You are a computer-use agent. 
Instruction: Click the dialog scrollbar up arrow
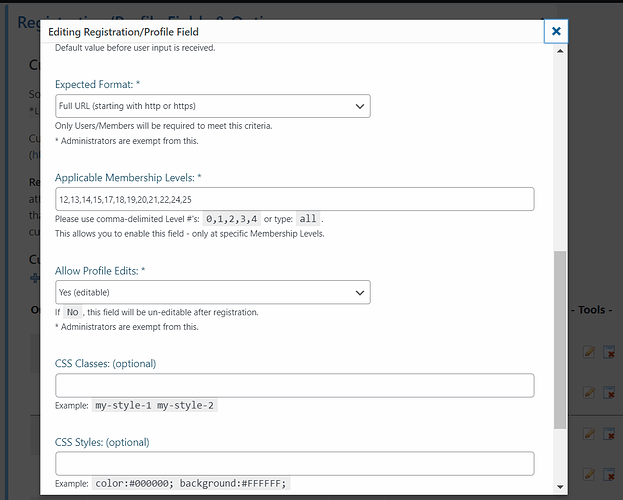coord(560,51)
